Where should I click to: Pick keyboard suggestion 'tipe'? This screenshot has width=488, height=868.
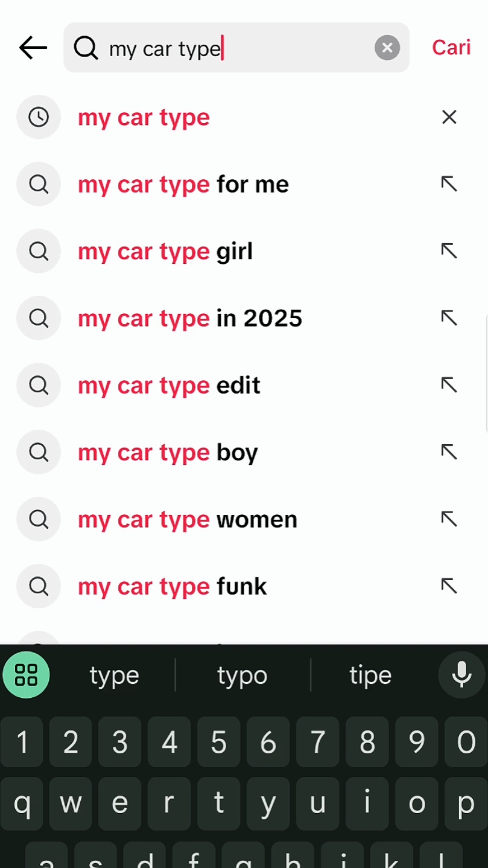(370, 675)
